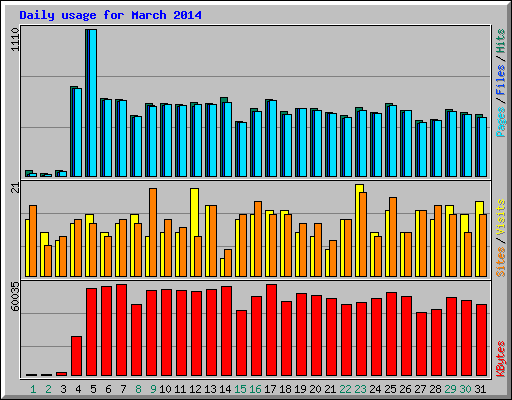
Task: Click the green day label '16'
Action: [x=255, y=389]
